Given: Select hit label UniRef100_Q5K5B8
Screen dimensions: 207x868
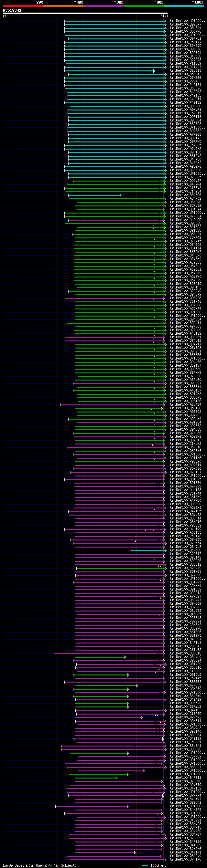Looking at the screenshot, I should pos(186,550).
